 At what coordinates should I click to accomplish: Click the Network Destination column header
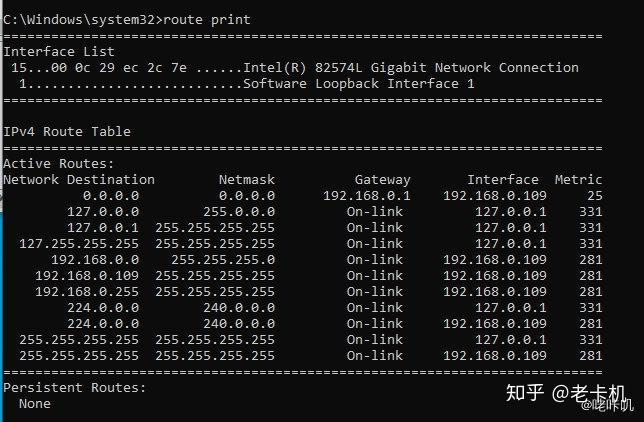(x=79, y=179)
